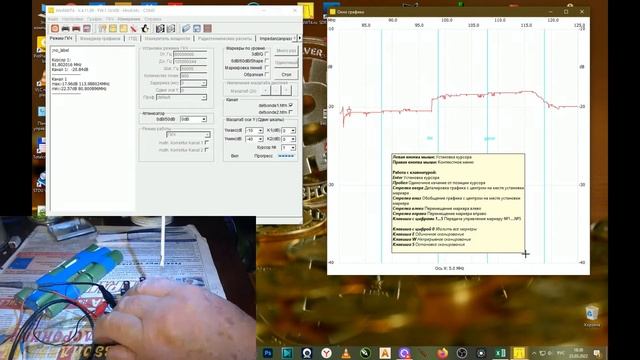Open the График menu
The width and height of the screenshot is (640, 360).
point(94,19)
